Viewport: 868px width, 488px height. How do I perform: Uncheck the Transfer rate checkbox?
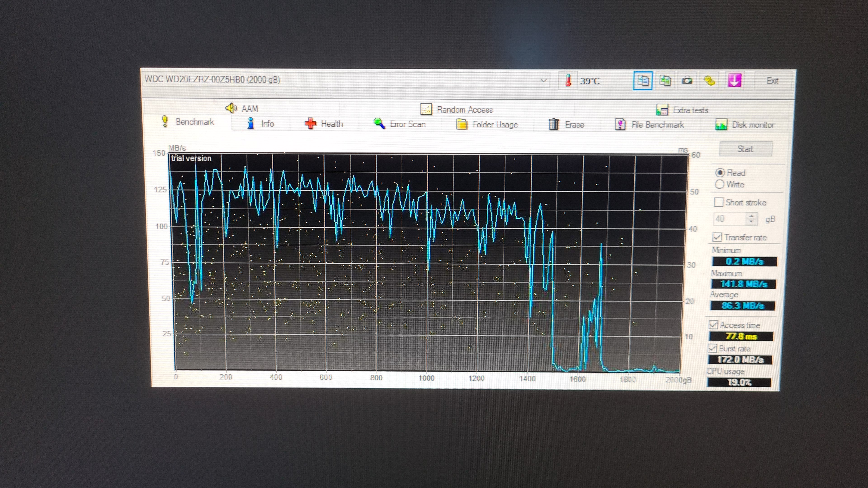click(717, 237)
